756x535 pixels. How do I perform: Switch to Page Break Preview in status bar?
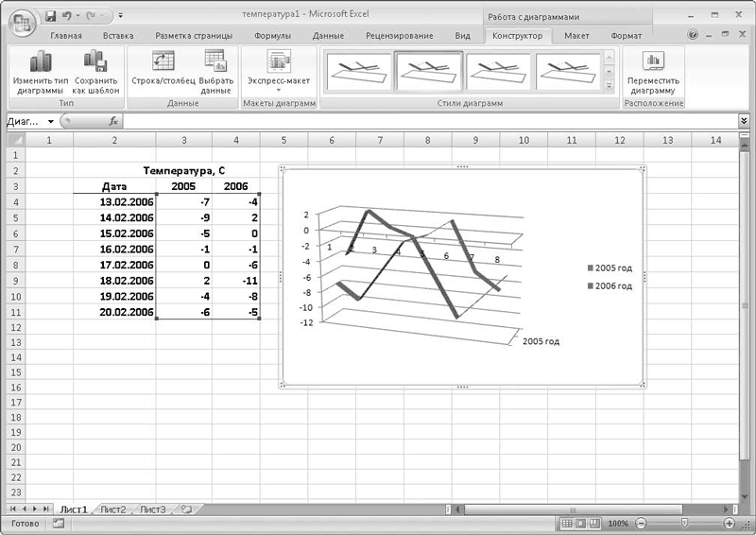[x=593, y=523]
